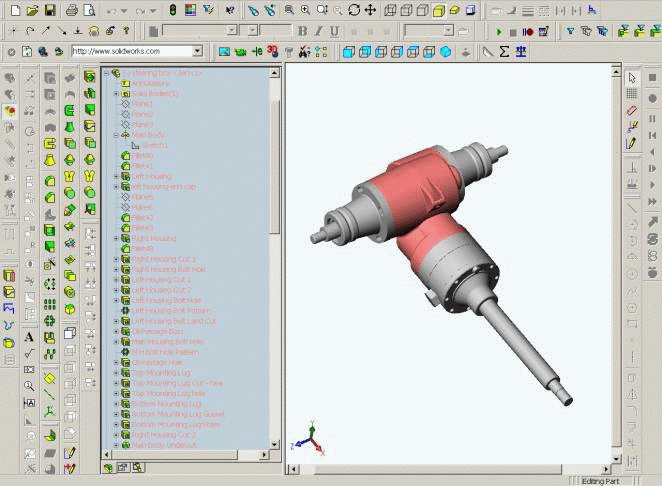The image size is (662, 486).
Task: Open the Edit Color palette icon
Action: point(190,10)
